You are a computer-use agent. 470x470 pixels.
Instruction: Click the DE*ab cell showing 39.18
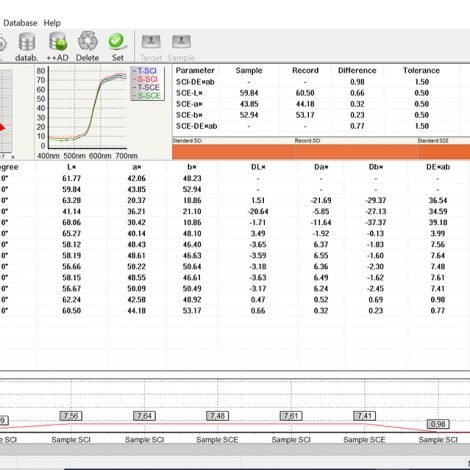[438, 222]
